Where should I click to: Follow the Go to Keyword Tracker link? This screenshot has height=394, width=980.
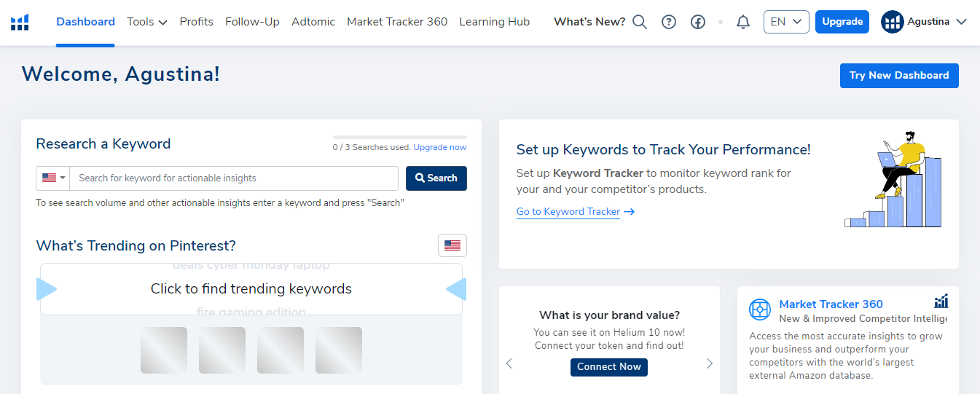tap(568, 212)
